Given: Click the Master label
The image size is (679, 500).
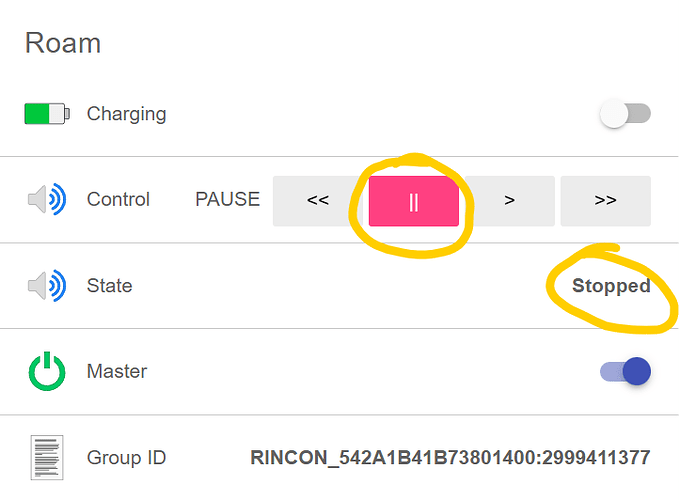Looking at the screenshot, I should tap(117, 371).
